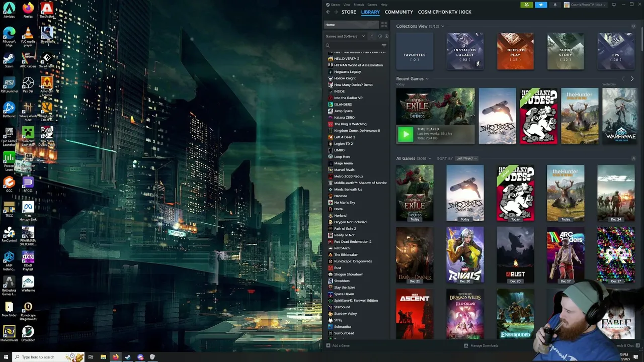Open the Marvel Rivals cover in All Games
Viewport: 644px width, 362px height.
(x=465, y=255)
